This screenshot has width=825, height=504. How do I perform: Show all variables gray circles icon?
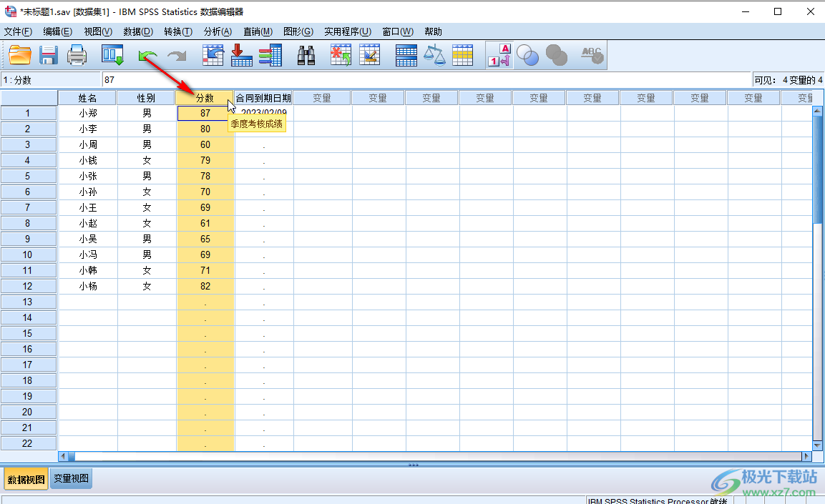[557, 55]
